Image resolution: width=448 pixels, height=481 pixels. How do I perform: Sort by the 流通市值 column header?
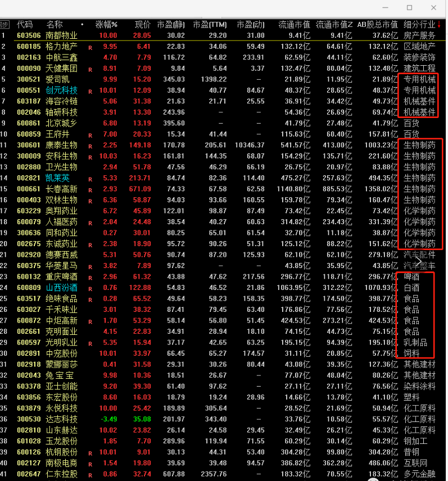coord(295,25)
